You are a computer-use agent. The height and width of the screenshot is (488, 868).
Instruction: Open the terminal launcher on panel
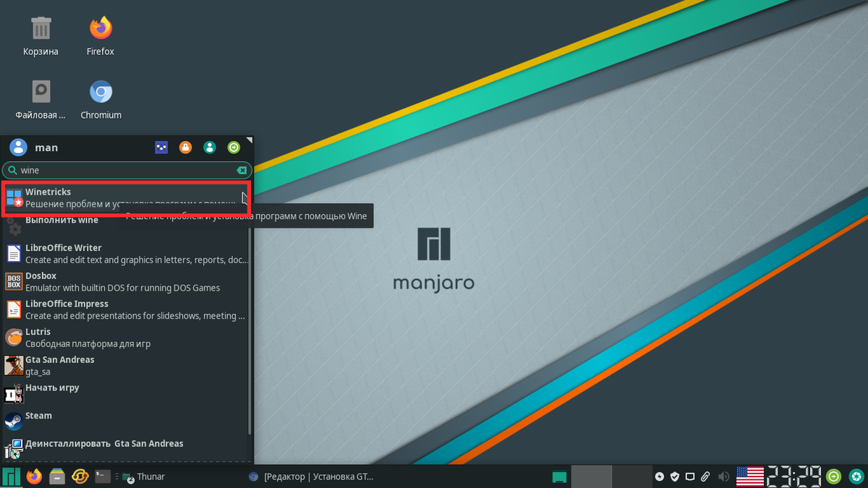click(x=103, y=476)
